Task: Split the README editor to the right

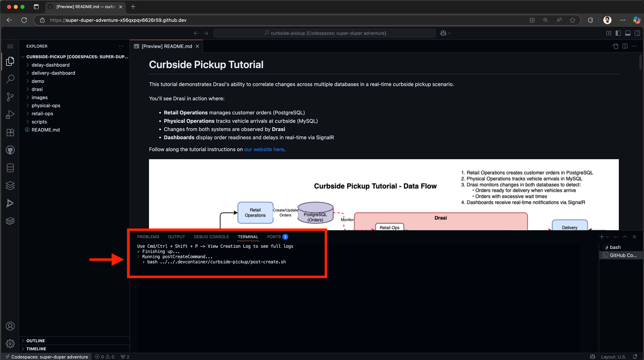Action: pos(625,46)
